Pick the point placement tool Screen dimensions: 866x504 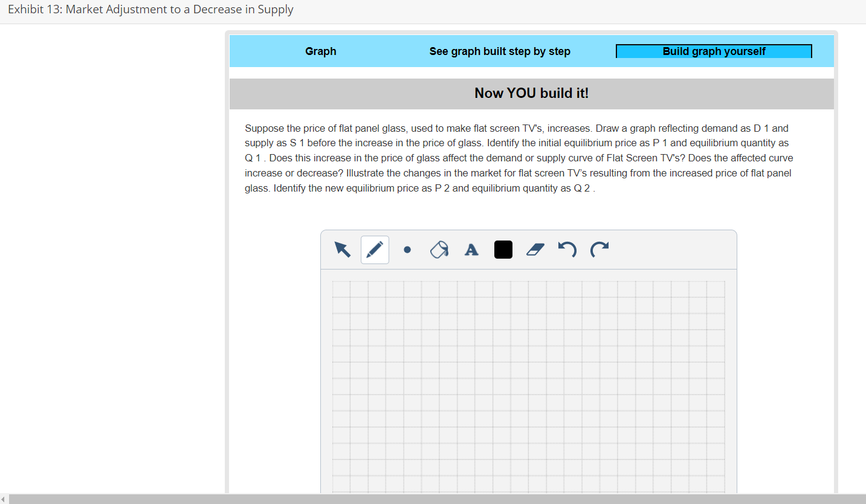(407, 250)
